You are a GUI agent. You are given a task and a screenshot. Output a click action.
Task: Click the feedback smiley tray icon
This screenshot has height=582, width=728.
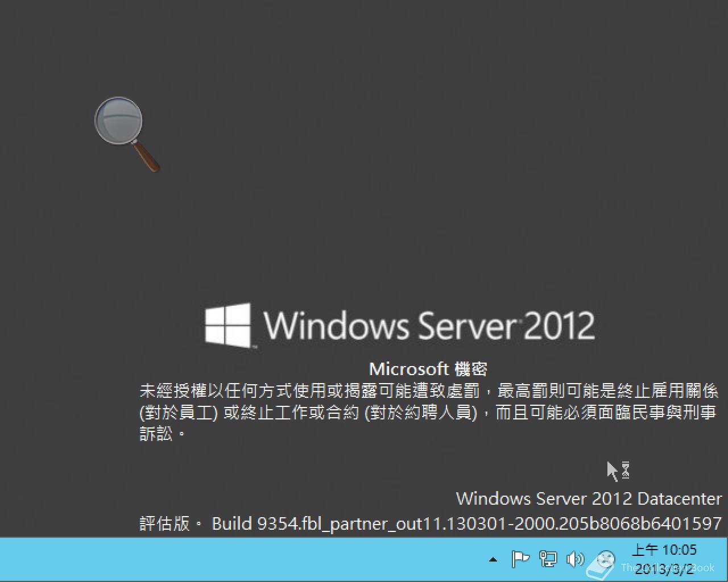coord(605,559)
